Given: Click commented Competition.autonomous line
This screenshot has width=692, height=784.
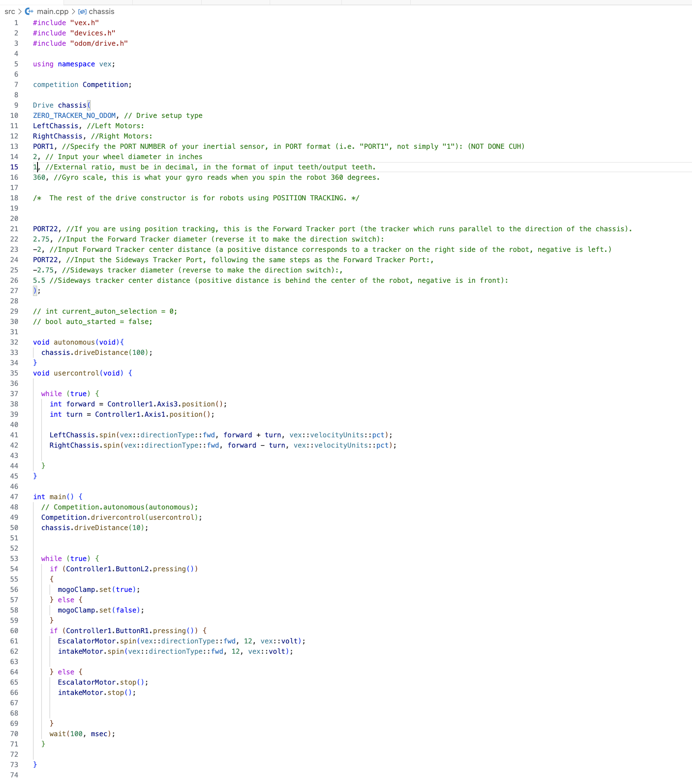Looking at the screenshot, I should point(120,507).
